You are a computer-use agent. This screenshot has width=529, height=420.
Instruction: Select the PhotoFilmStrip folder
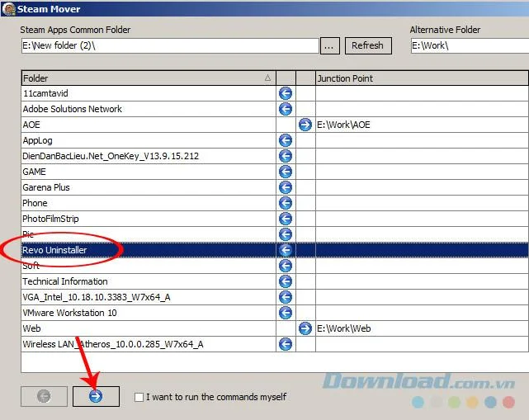148,219
